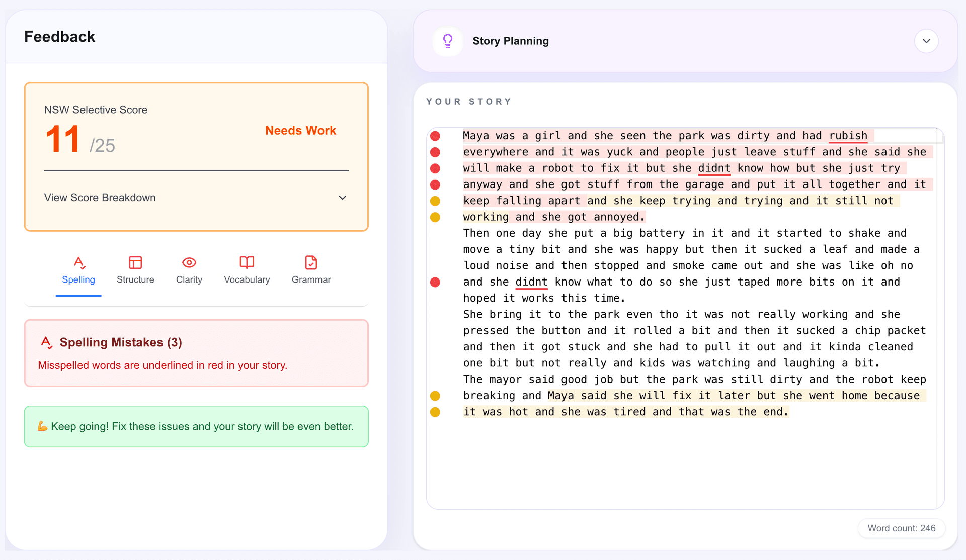Select the Grammar document icon
Image resolution: width=966 pixels, height=560 pixels.
click(311, 262)
